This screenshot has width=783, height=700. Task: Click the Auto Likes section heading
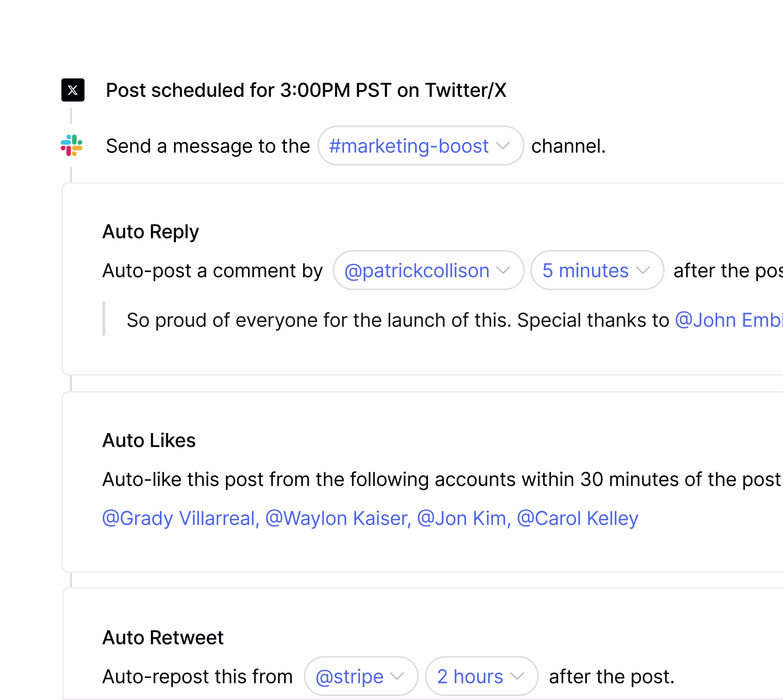149,441
